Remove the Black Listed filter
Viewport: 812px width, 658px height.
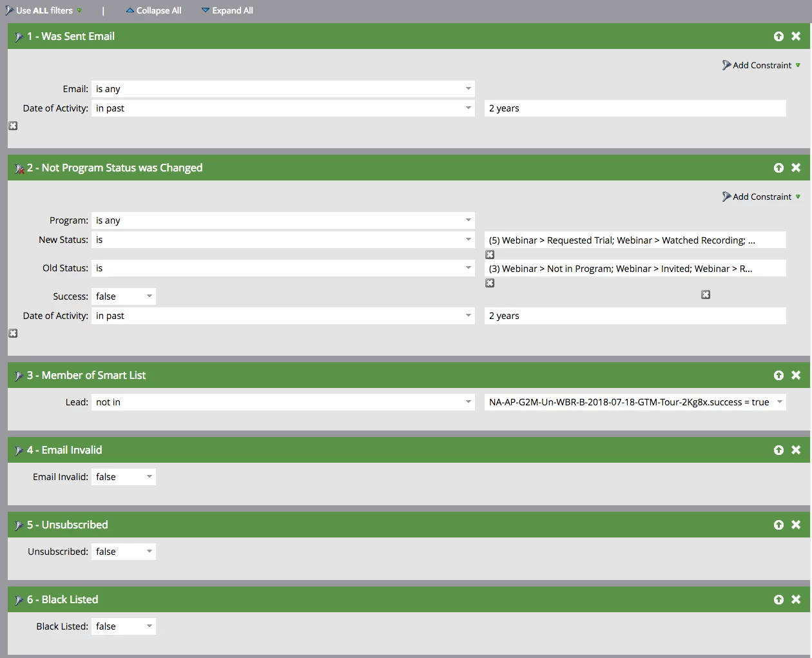tap(796, 599)
